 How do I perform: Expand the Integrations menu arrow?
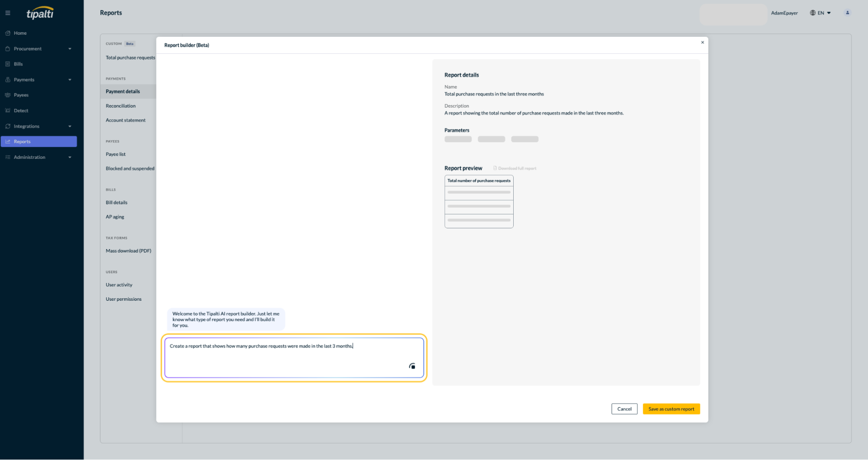[70, 126]
